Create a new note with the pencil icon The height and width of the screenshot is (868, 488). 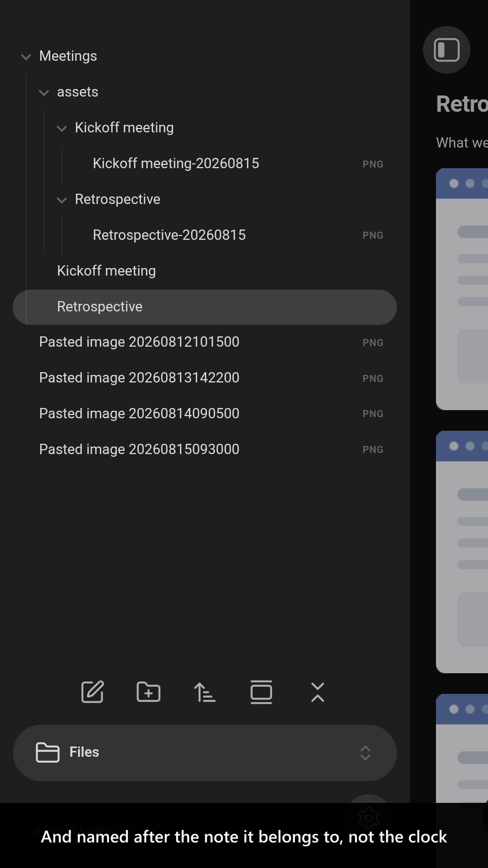(92, 692)
